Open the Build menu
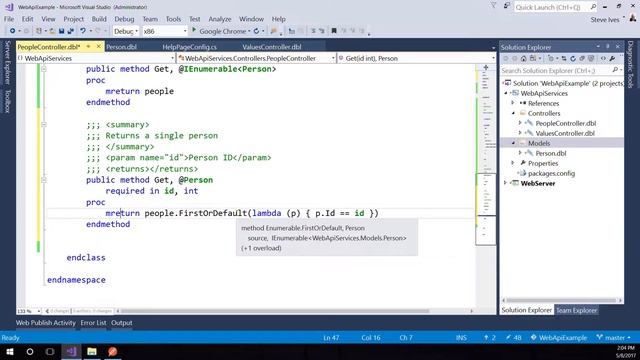 99,19
